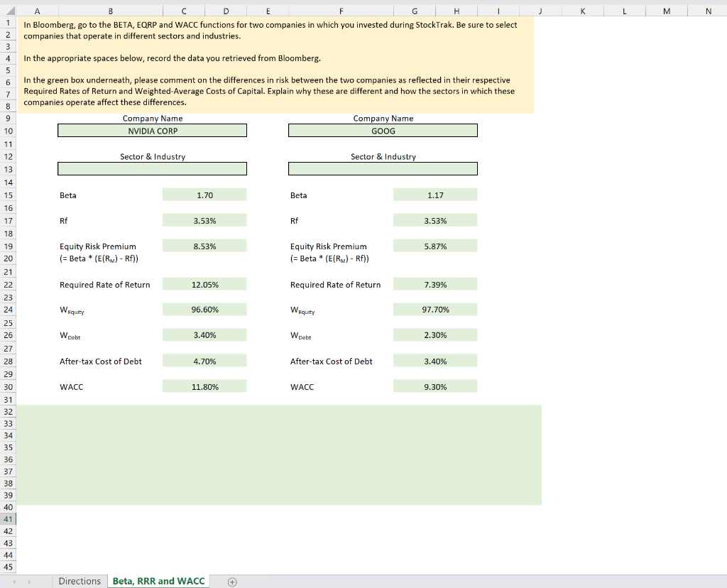This screenshot has height=588, width=727.
Task: Click the Select All triangle above row 1
Action: pyautogui.click(x=8, y=11)
